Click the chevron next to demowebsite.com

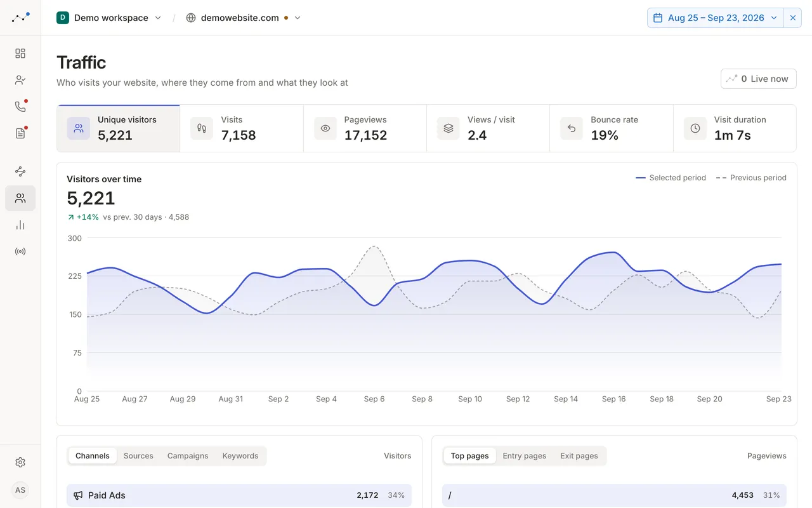[298, 18]
